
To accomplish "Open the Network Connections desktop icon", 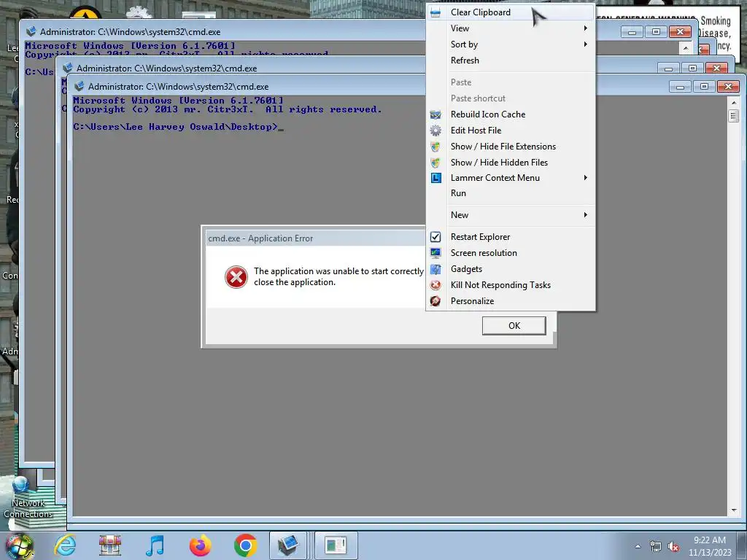I will [x=28, y=497].
